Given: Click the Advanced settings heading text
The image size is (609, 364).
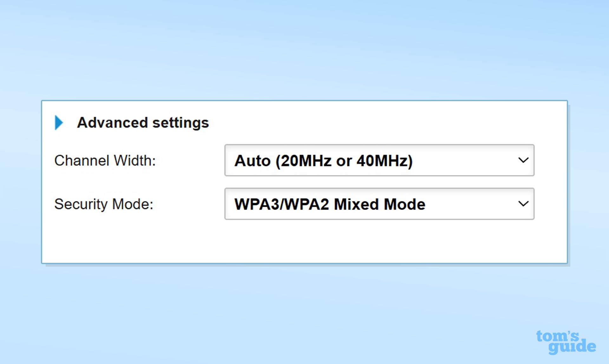Looking at the screenshot, I should 143,123.
